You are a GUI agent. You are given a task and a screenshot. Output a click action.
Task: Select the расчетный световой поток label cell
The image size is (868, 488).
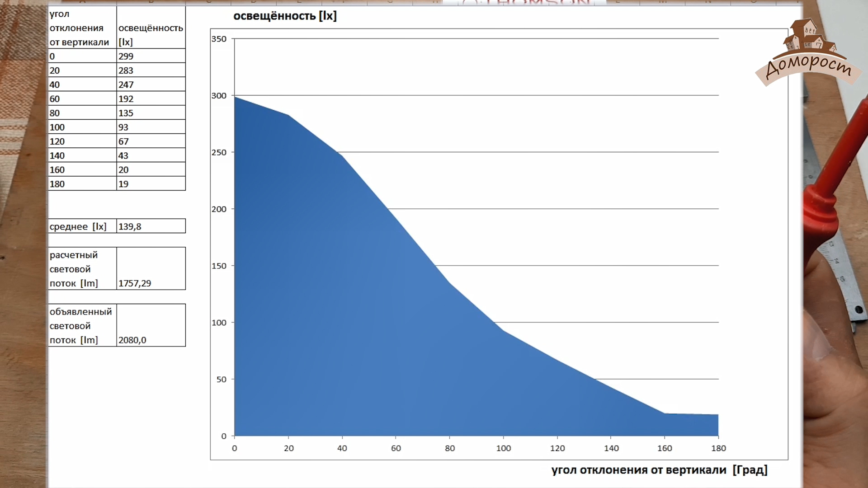click(82, 269)
